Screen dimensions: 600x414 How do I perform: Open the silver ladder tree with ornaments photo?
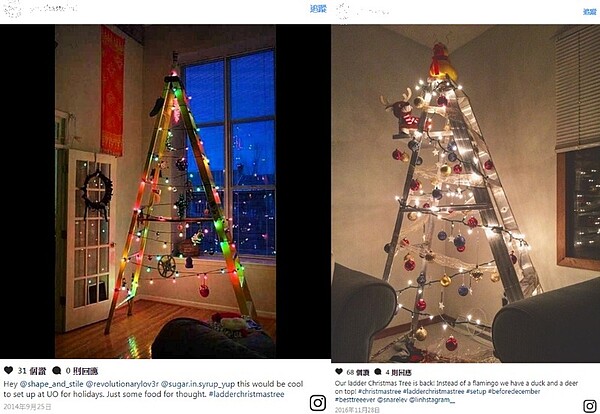(465, 193)
